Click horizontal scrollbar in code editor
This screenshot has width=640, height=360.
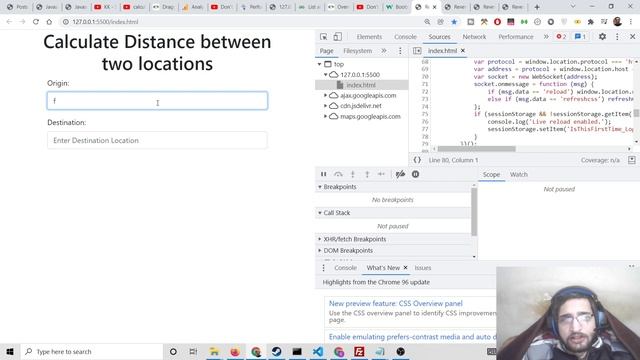pyautogui.click(x=476, y=149)
